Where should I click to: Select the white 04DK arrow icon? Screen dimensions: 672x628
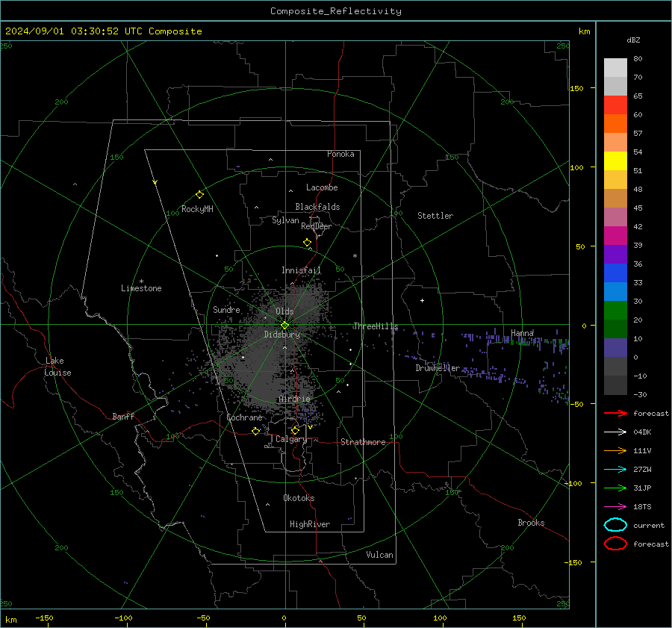615,432
